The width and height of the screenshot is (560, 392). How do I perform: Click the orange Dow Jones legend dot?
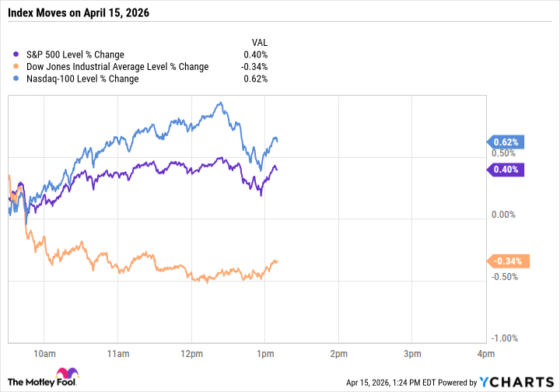click(x=18, y=67)
